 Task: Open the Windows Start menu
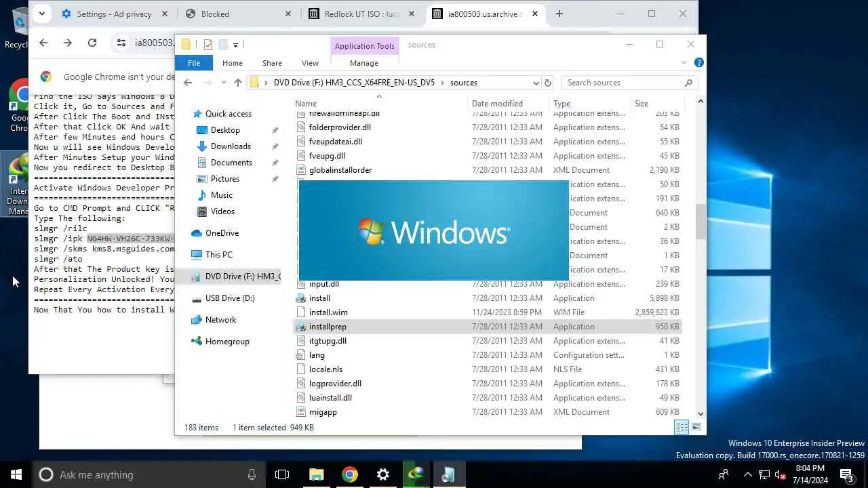(x=16, y=474)
